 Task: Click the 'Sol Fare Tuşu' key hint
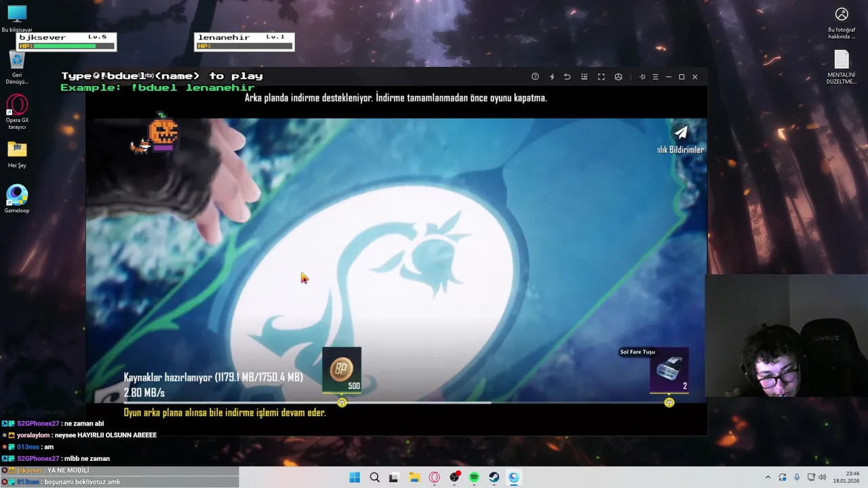click(x=637, y=352)
